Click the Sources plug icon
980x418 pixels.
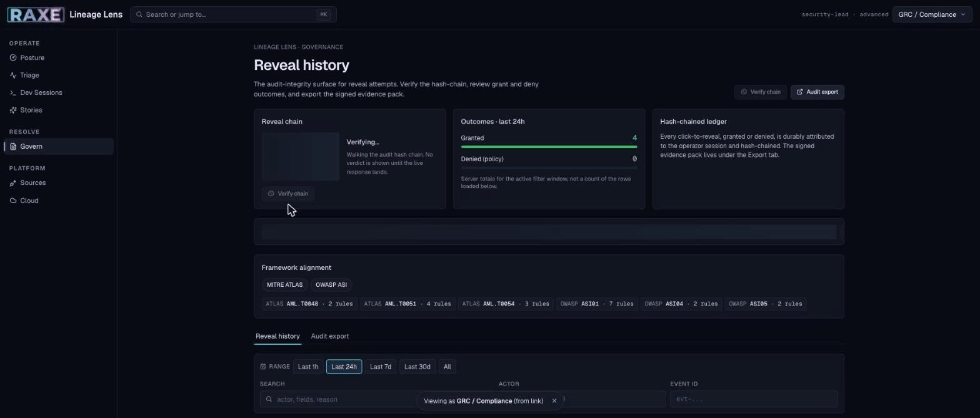(13, 182)
